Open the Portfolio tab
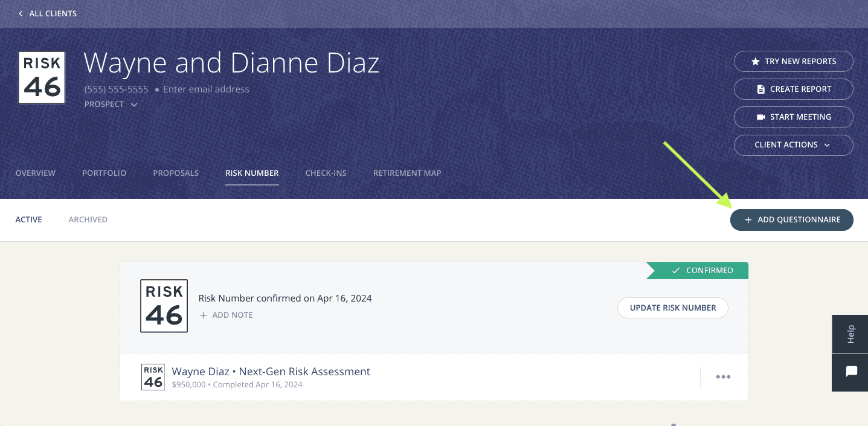The image size is (868, 426). coord(104,173)
